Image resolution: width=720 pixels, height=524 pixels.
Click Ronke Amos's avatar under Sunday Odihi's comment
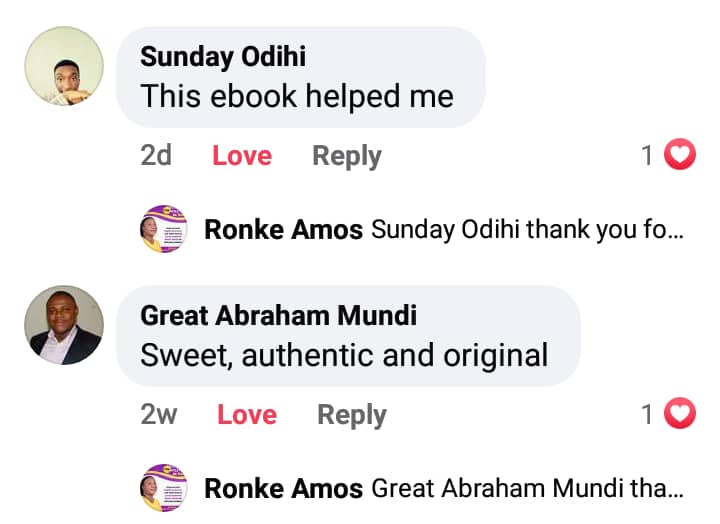tap(162, 229)
